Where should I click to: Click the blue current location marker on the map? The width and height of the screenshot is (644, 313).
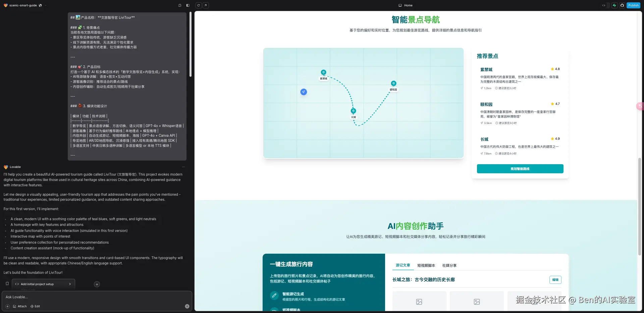point(304,92)
